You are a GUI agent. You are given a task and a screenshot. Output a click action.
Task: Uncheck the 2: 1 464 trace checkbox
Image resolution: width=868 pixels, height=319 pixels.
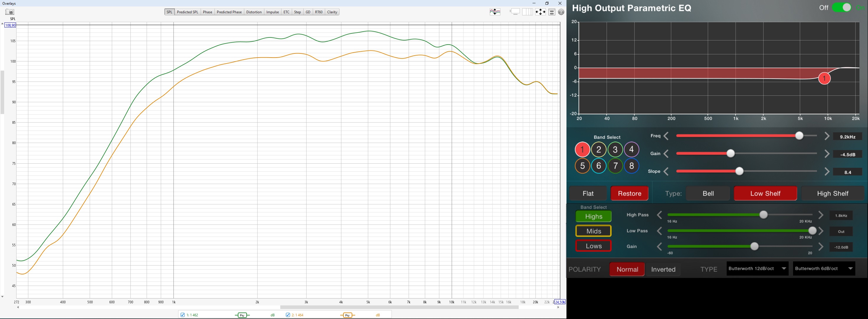[288, 315]
